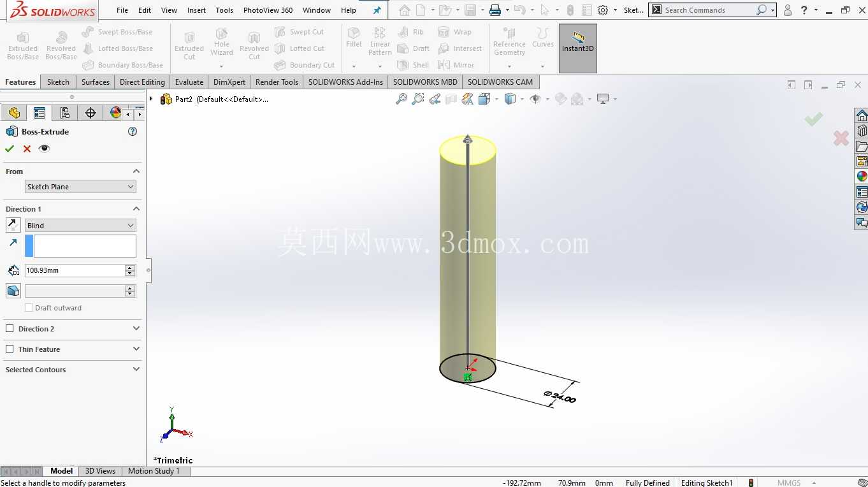The width and height of the screenshot is (868, 487).
Task: Click the Help question mark in title bar
Action: tap(804, 10)
